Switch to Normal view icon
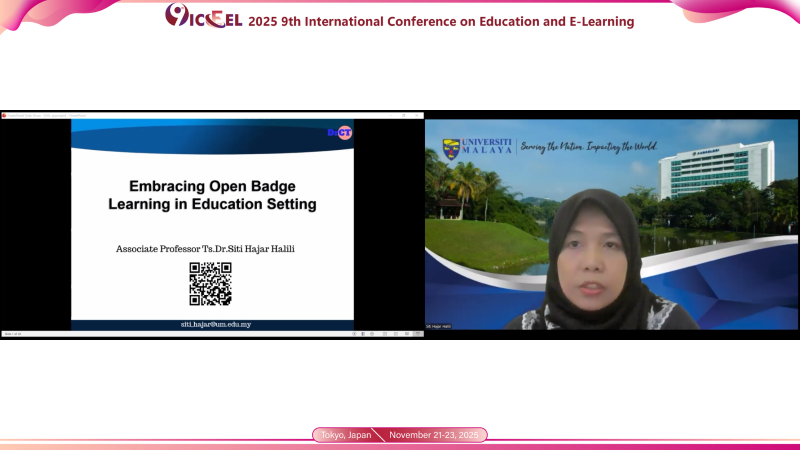Screen dimensions: 800x450 pyautogui.click(x=386, y=334)
